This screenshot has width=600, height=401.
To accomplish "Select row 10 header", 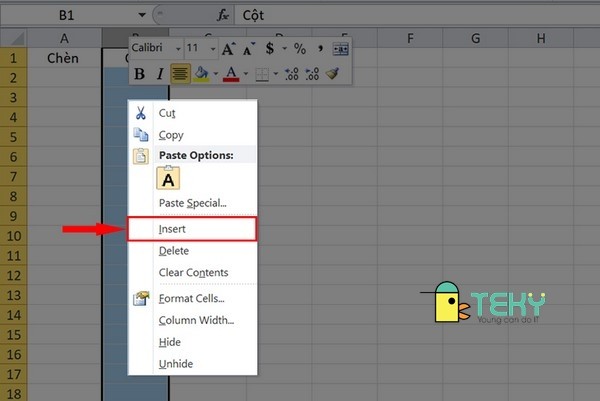I will tap(13, 236).
